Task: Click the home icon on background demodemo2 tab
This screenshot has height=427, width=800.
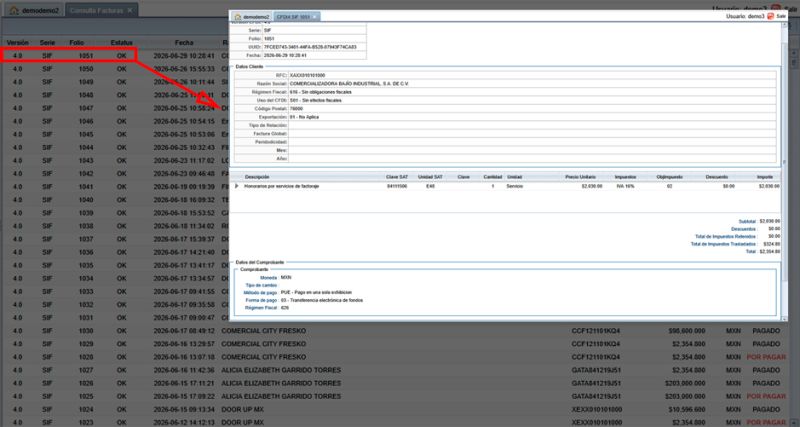Action: pyautogui.click(x=14, y=10)
